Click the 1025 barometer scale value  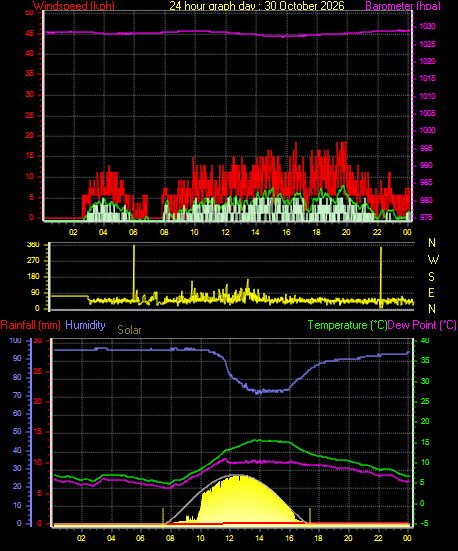pos(427,45)
